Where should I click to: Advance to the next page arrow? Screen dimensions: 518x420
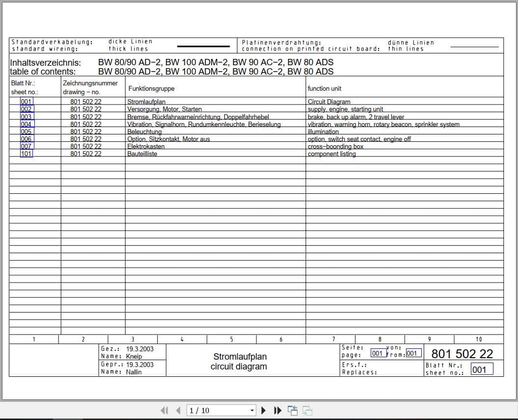[x=264, y=410]
